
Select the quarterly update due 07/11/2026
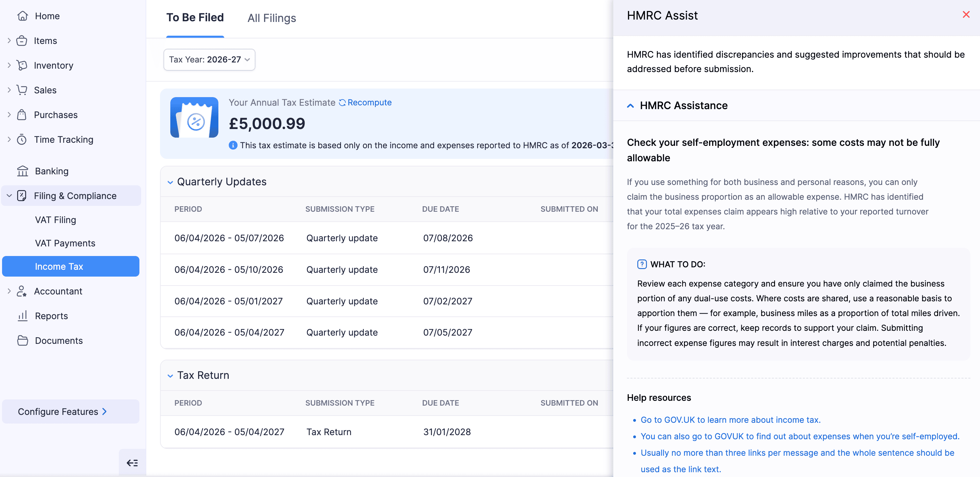pos(387,269)
